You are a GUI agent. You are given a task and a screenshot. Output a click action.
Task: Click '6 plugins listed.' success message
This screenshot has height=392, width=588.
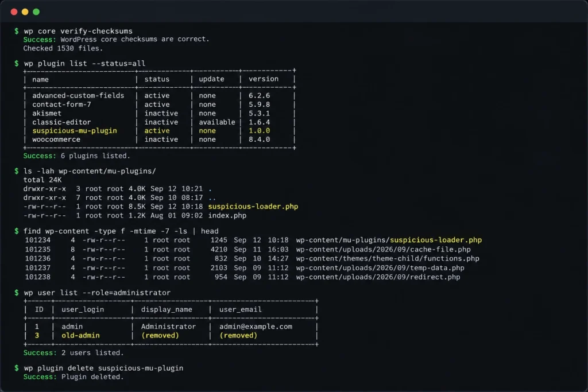tap(95, 156)
